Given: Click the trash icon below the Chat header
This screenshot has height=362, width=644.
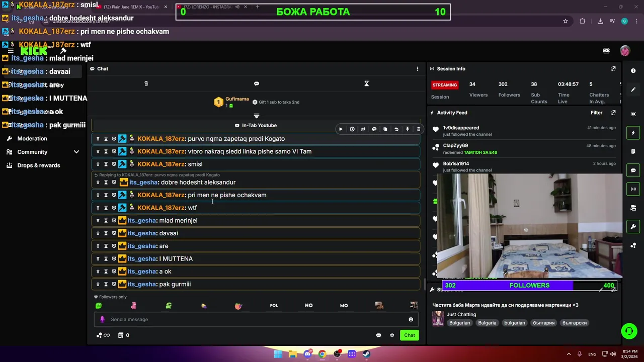Looking at the screenshot, I should click(x=146, y=83).
